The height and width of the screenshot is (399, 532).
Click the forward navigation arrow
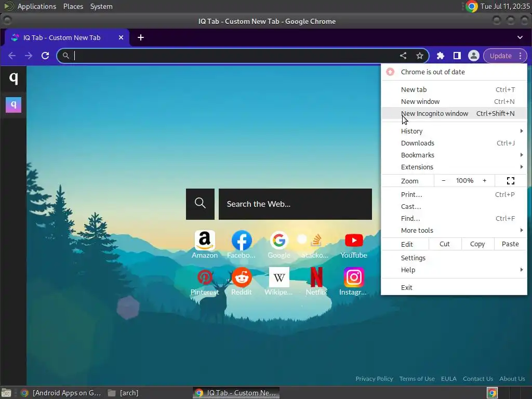pos(29,56)
